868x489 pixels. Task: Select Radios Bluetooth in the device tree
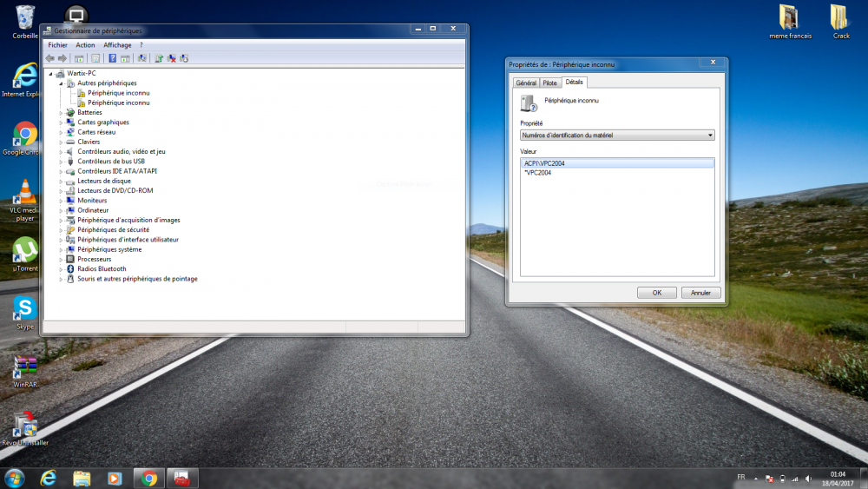pyautogui.click(x=102, y=269)
